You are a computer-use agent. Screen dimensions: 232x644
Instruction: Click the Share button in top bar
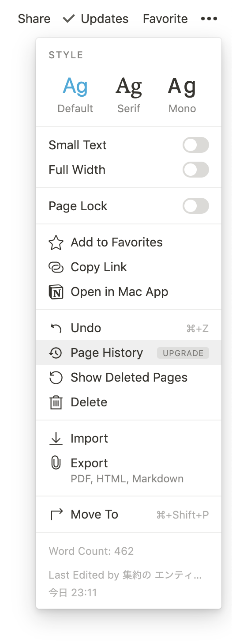(x=34, y=19)
